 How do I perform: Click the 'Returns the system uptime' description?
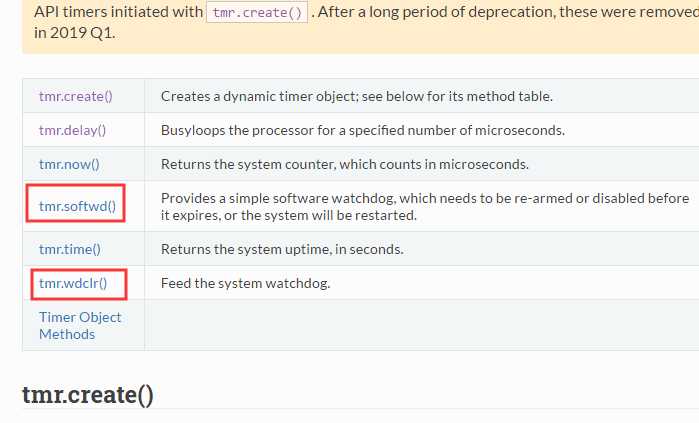pyautogui.click(x=282, y=249)
